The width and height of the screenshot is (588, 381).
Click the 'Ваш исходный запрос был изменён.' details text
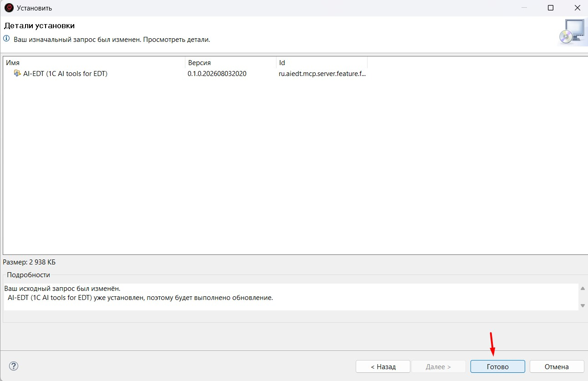pyautogui.click(x=62, y=289)
